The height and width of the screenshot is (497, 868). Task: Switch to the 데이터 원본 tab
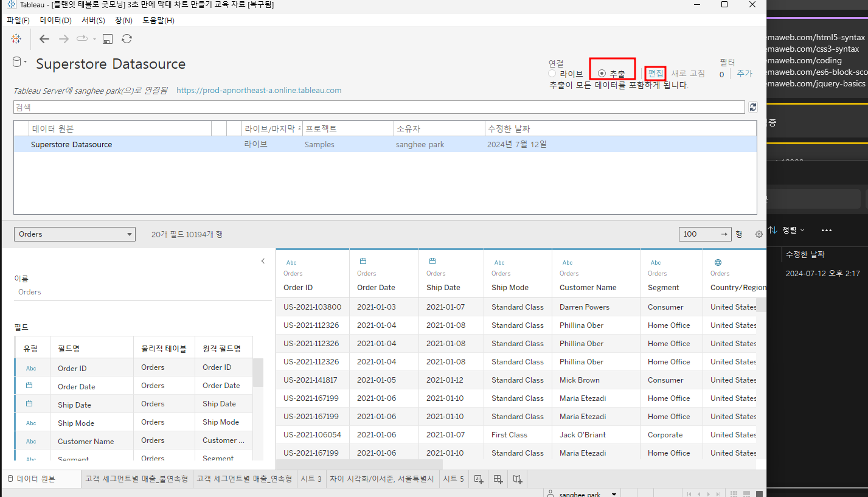(41, 479)
